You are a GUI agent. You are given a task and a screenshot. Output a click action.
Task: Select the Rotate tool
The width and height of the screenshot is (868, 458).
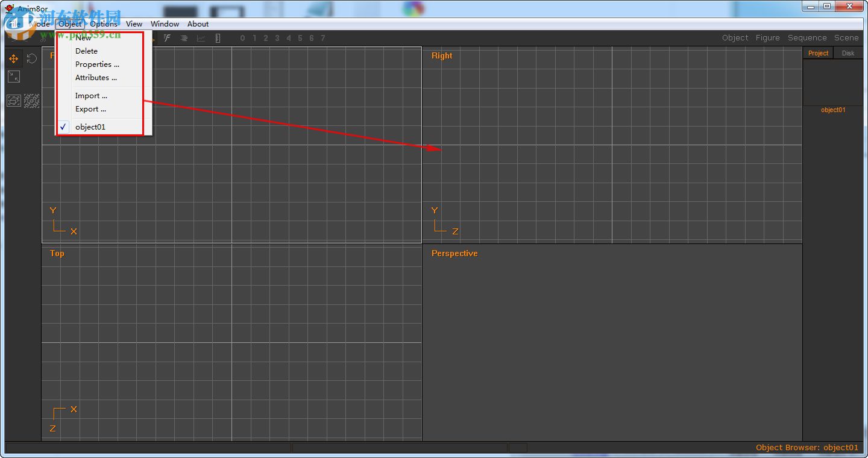click(x=31, y=58)
